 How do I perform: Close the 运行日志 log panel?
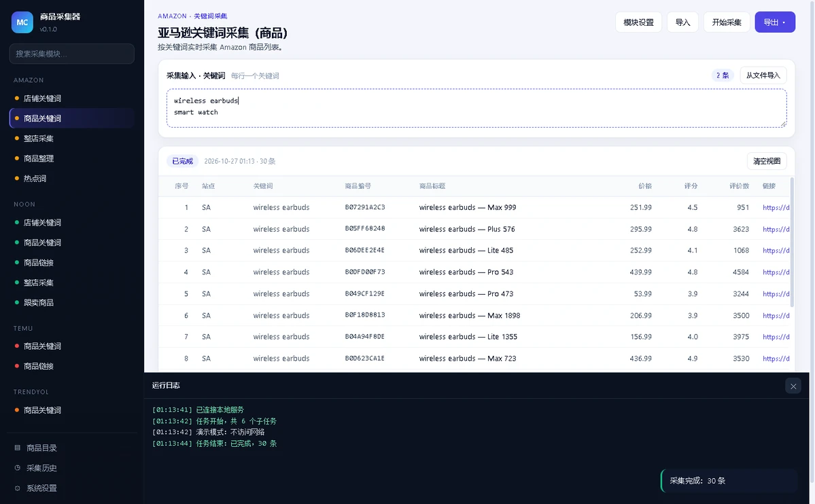point(793,386)
